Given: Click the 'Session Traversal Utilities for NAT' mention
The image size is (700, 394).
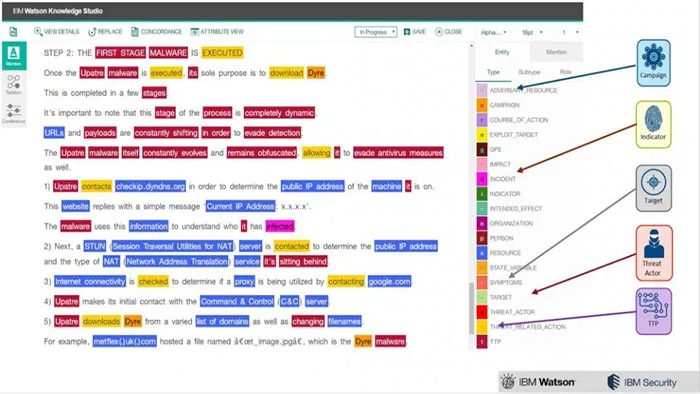Looking at the screenshot, I should click(x=172, y=246).
